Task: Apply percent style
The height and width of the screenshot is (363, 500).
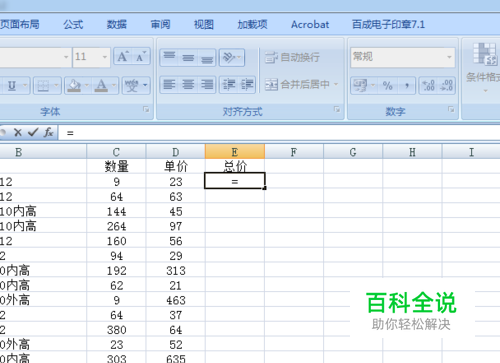Action: [x=388, y=86]
